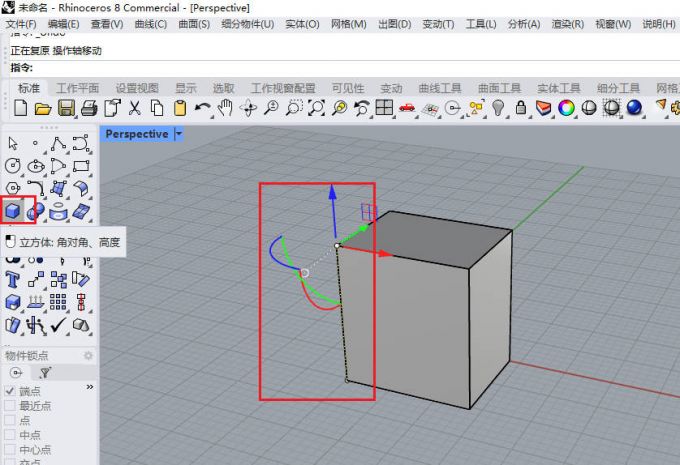Switch to the 设置视图 toolbar tab
The image size is (680, 465).
[x=137, y=88]
